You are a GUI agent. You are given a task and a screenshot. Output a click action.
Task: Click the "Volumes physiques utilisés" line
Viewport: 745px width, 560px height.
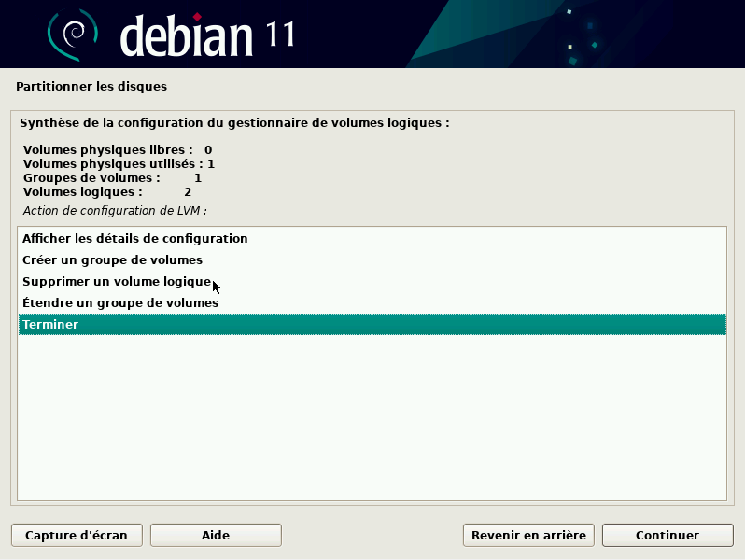click(119, 163)
